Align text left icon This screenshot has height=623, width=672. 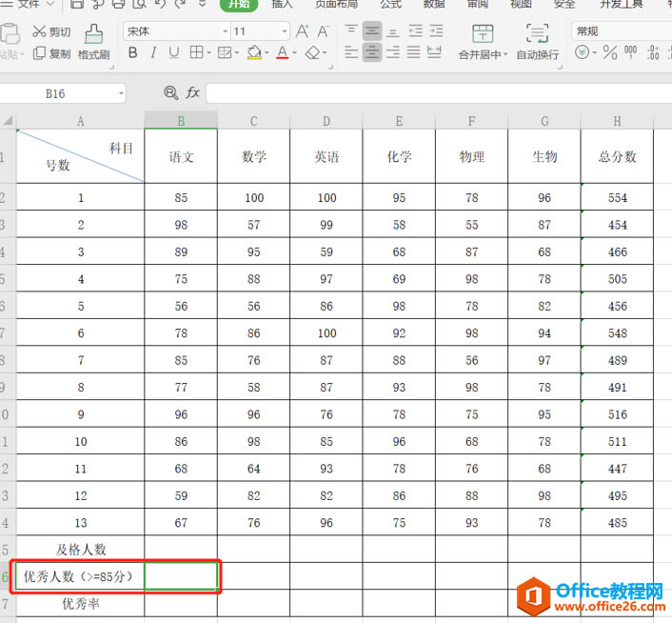tap(351, 52)
